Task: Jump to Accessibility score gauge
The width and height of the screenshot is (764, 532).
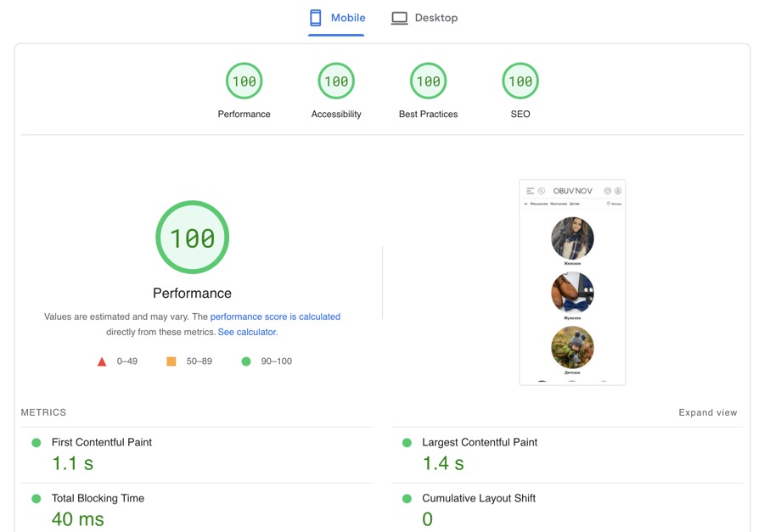Action: (336, 81)
